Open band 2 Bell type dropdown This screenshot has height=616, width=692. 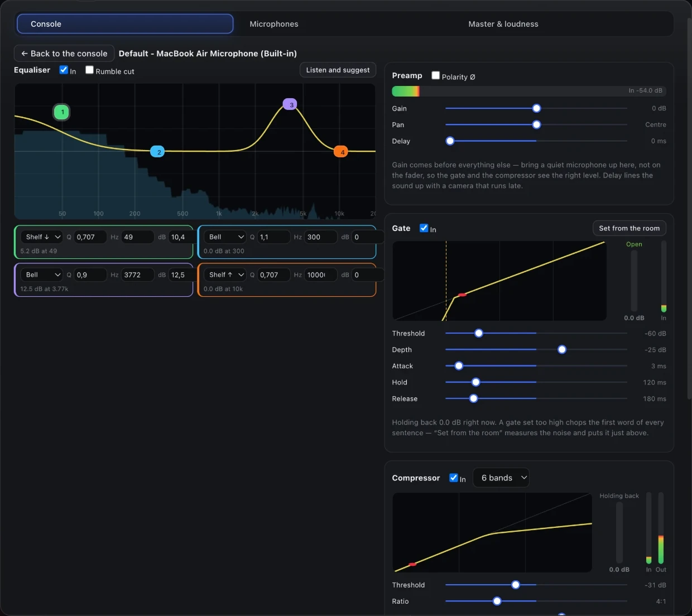(x=225, y=237)
